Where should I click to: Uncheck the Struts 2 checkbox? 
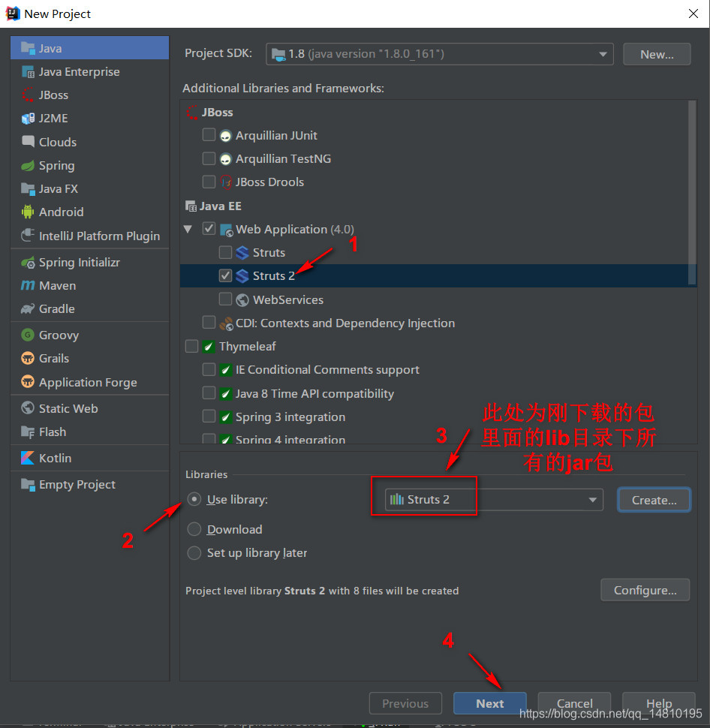(225, 275)
